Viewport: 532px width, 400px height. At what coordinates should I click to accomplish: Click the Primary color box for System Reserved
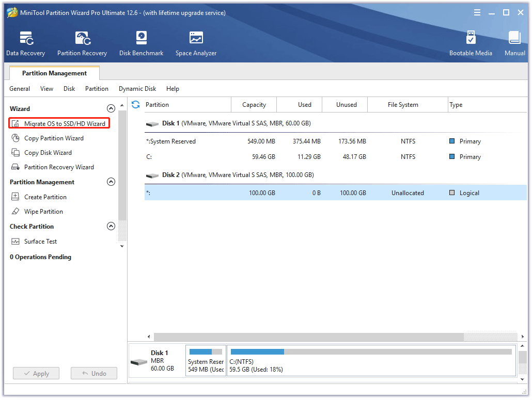pos(452,141)
